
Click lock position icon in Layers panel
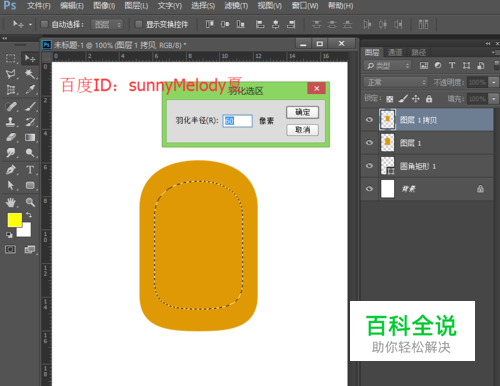tap(416, 99)
